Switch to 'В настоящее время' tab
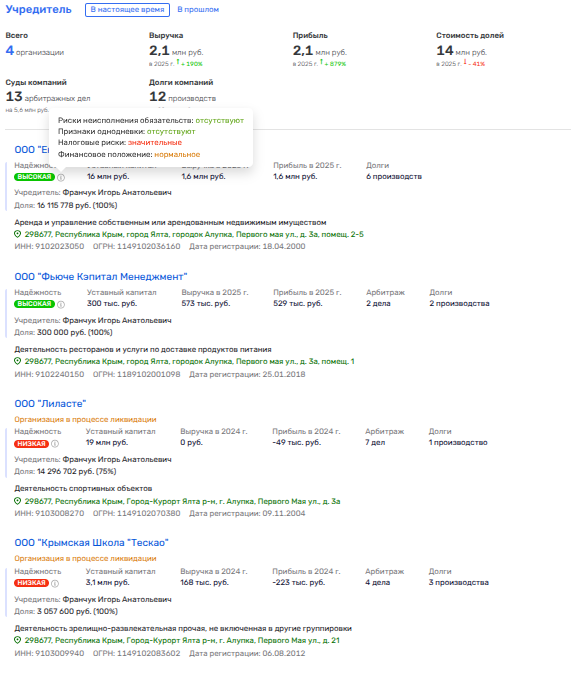This screenshot has height=675, width=578. click(x=127, y=9)
